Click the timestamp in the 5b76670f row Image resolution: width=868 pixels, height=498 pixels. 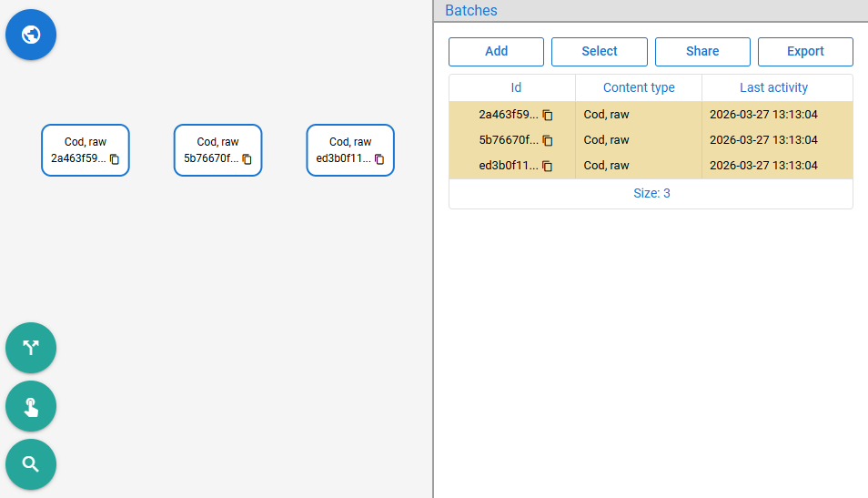click(763, 140)
